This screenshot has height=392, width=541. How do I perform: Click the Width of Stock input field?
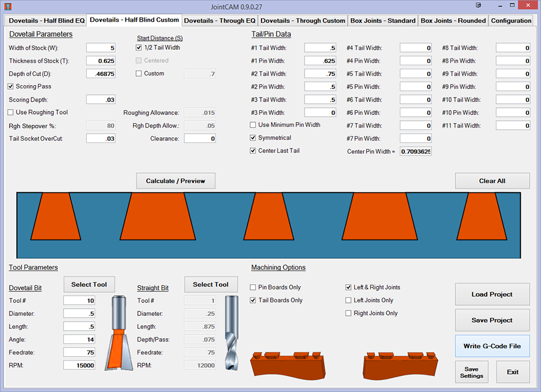click(x=101, y=48)
